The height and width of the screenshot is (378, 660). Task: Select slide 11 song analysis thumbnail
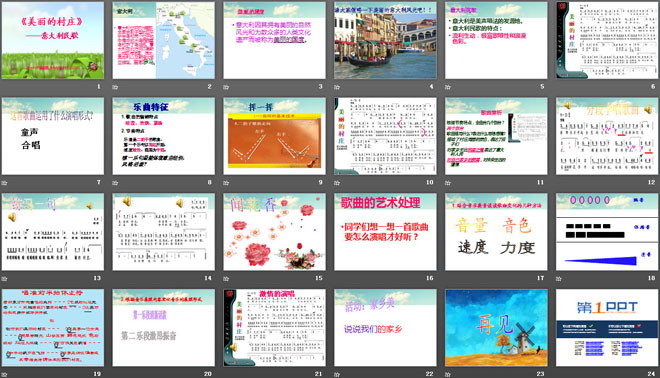coord(496,136)
